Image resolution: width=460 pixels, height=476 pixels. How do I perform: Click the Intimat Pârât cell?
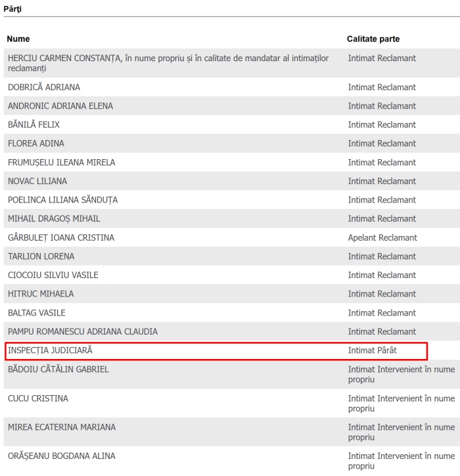[372, 350]
